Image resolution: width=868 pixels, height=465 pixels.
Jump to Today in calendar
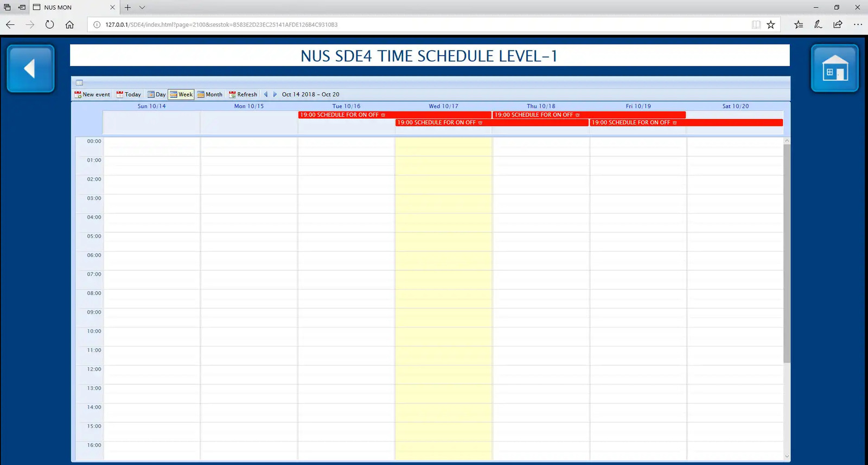click(129, 94)
